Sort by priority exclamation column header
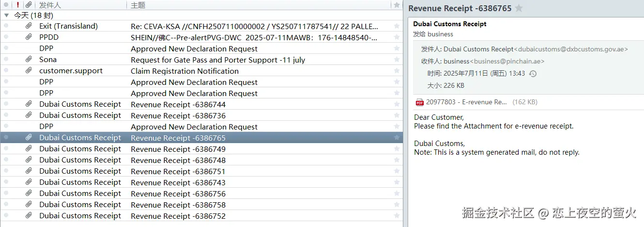Viewport: 644px width, 227px height. 18,5
